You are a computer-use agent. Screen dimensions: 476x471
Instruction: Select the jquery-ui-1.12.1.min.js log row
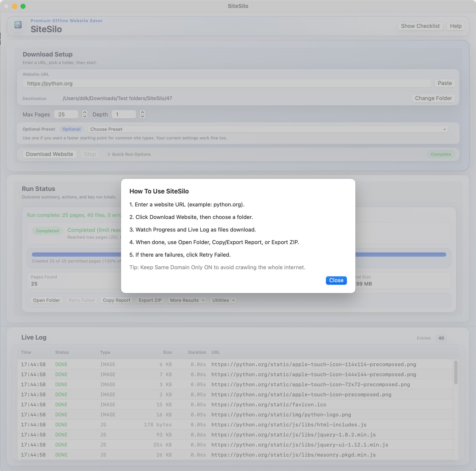pyautogui.click(x=235, y=445)
